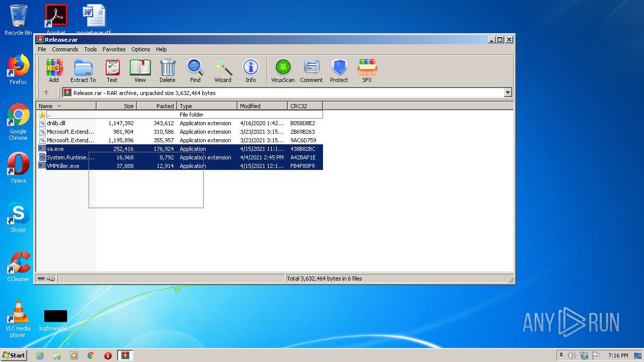Go up one folder level arrow
Image resolution: width=644 pixels, height=362 pixels.
click(46, 93)
